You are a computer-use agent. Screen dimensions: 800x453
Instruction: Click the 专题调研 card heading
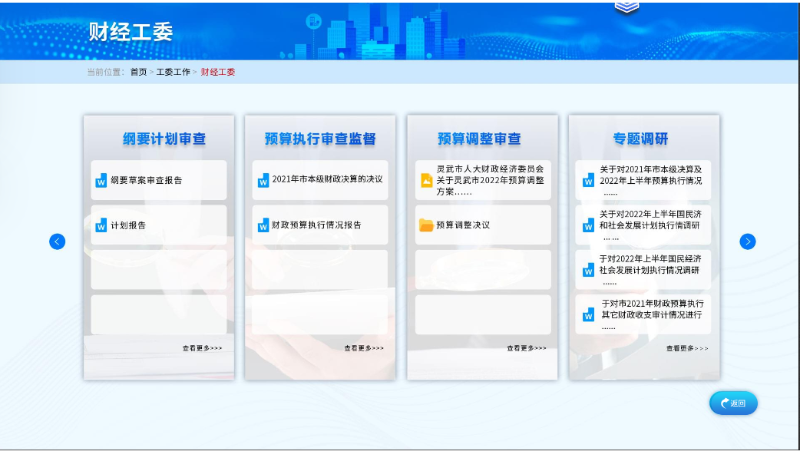[x=641, y=138]
